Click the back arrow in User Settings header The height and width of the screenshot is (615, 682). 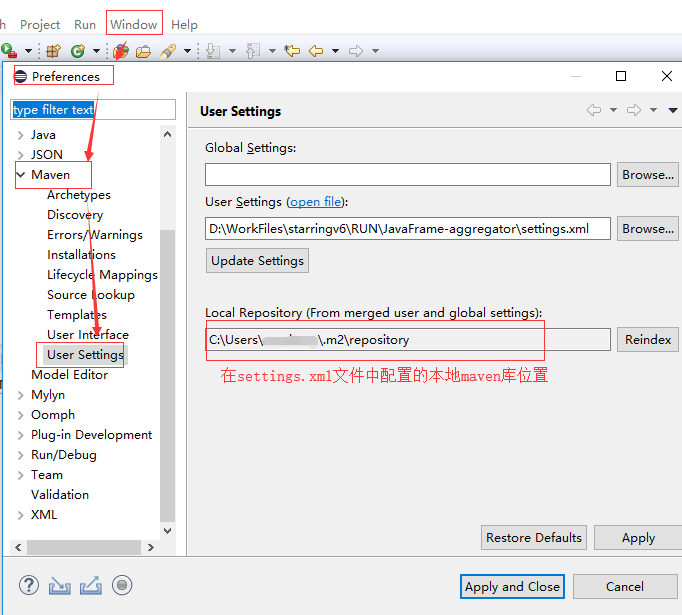(x=594, y=110)
